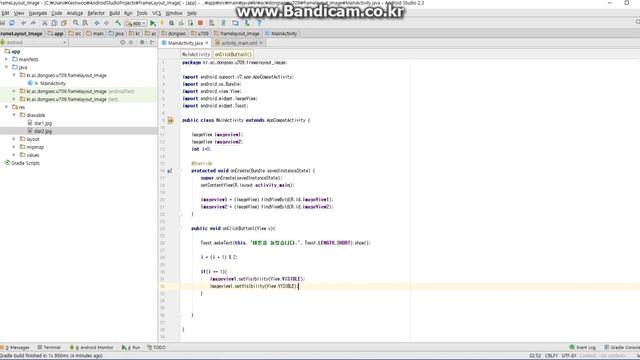
Task: Close the MainActivity.java tab
Action: tap(207, 43)
